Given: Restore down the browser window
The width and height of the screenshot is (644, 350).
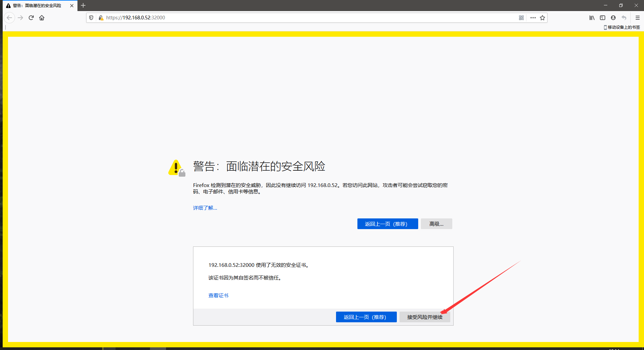Looking at the screenshot, I should pyautogui.click(x=621, y=5).
